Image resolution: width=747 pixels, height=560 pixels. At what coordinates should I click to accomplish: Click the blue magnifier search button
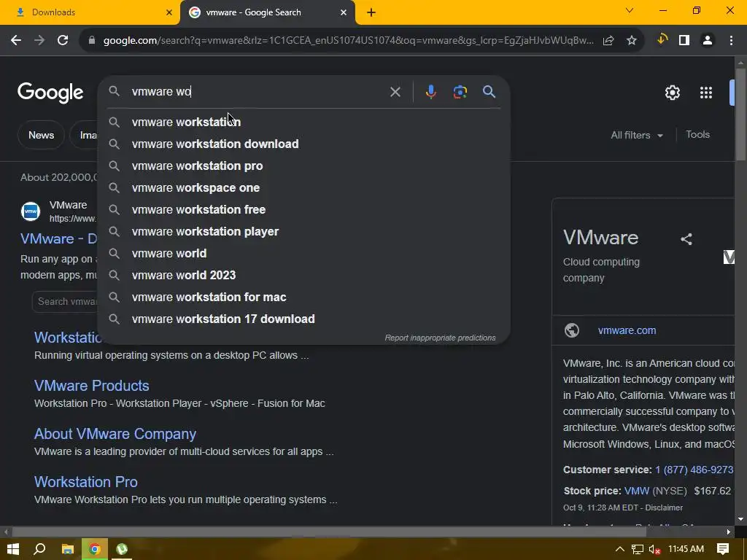click(489, 91)
